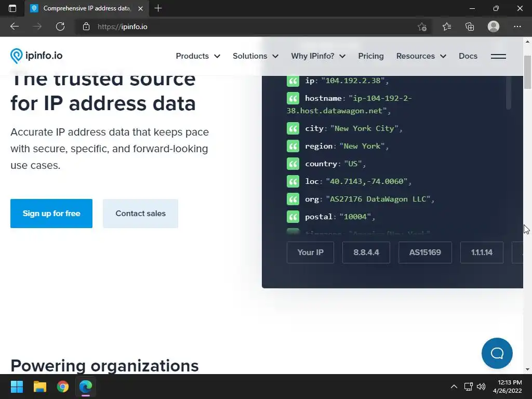Select the AS15169 example
The image size is (532, 399).
pyautogui.click(x=425, y=252)
